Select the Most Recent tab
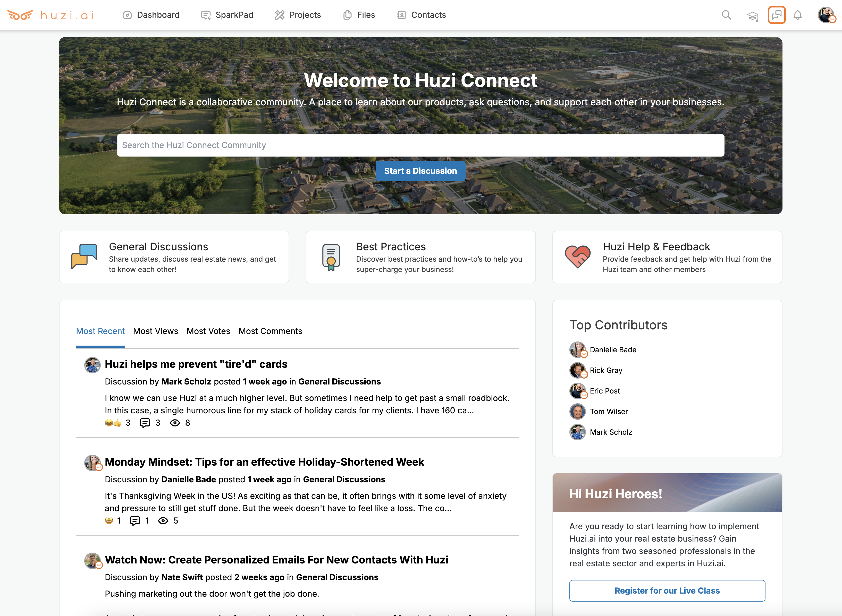 (x=100, y=331)
